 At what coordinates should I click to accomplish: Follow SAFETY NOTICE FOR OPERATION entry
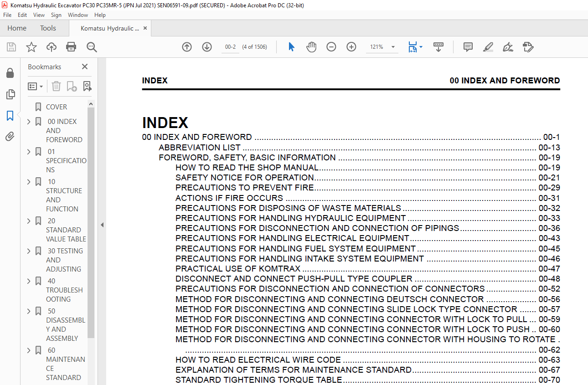(245, 178)
